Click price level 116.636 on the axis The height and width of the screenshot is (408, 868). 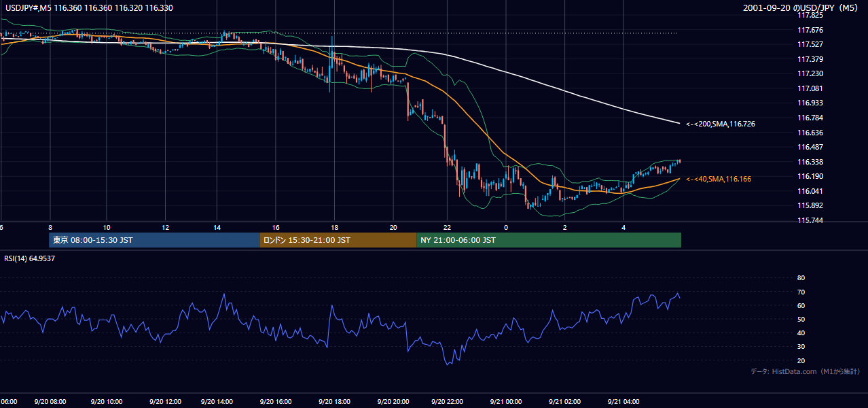click(810, 133)
